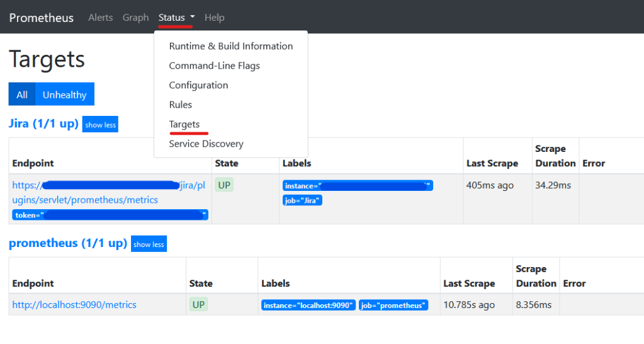Open Service Discovery menu entry
Viewport: 644px width, 344px height.
[x=206, y=144]
